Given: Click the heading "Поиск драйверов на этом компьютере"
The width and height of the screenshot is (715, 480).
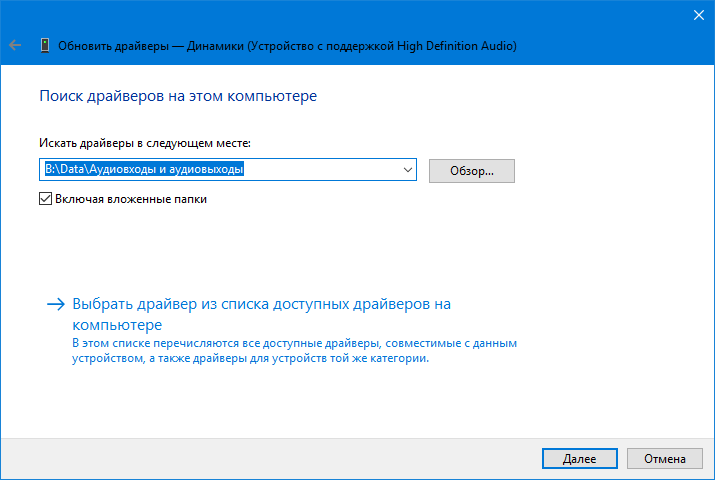Looking at the screenshot, I should tap(178, 97).
